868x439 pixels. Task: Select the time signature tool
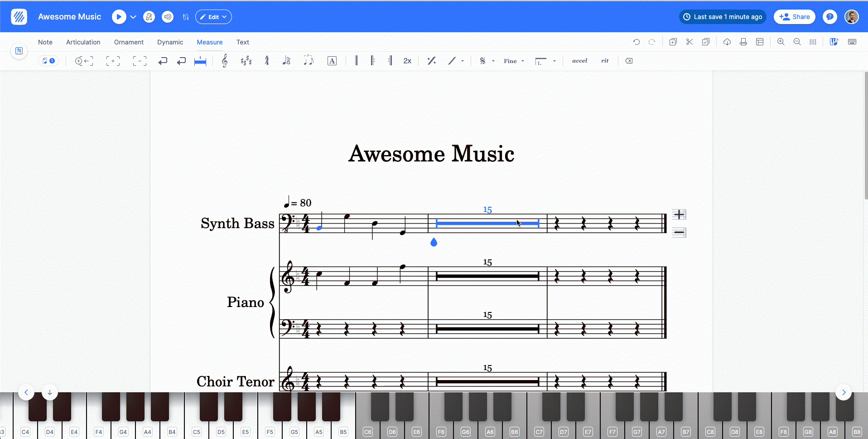[267, 61]
